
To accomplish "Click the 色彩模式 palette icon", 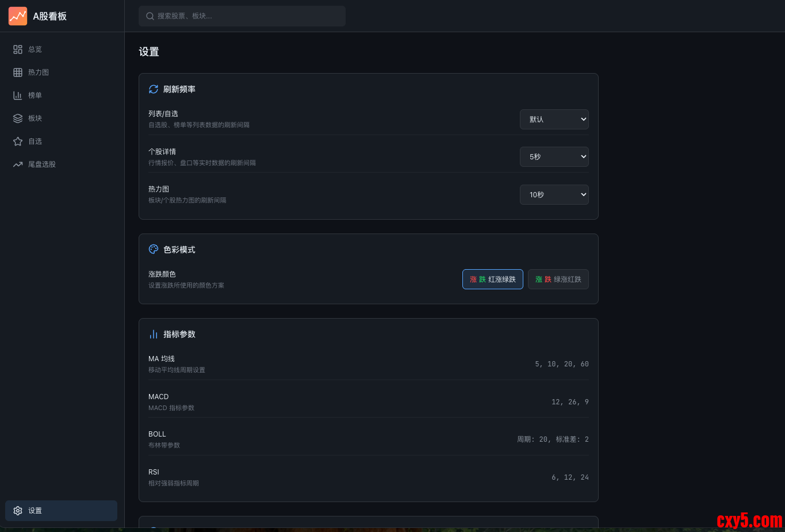I will 154,249.
